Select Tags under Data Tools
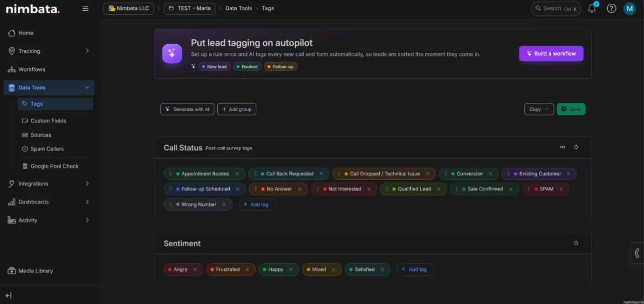This screenshot has width=644, height=304. point(55,104)
